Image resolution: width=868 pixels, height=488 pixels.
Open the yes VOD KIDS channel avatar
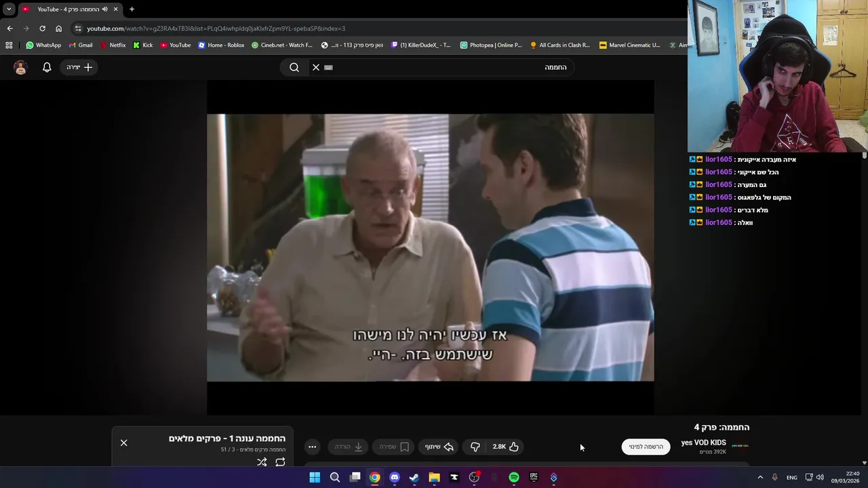tap(741, 446)
